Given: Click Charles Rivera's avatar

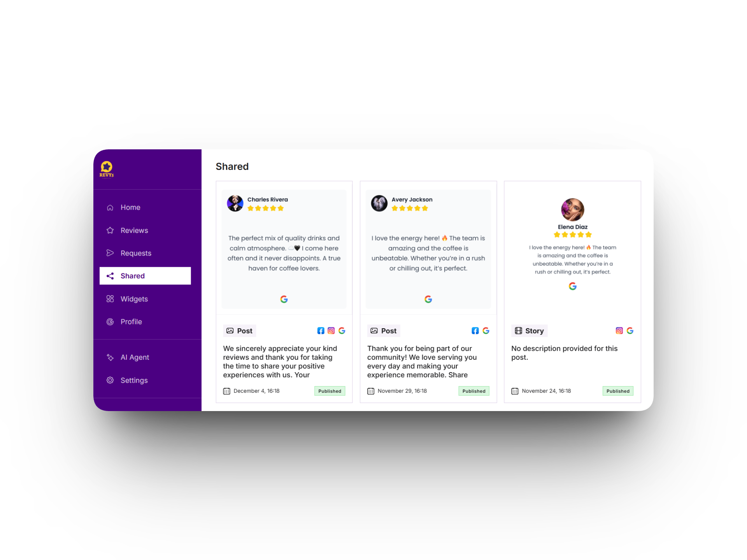Looking at the screenshot, I should click(x=235, y=203).
